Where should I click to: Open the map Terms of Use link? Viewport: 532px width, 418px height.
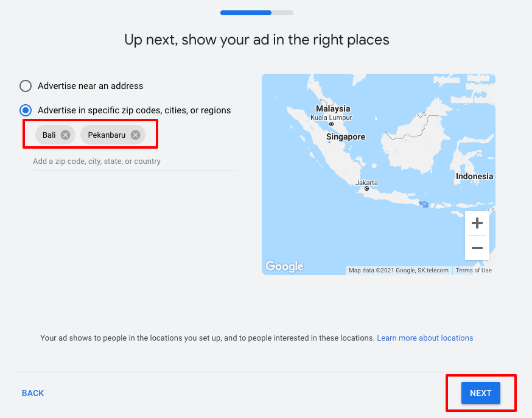pos(474,271)
